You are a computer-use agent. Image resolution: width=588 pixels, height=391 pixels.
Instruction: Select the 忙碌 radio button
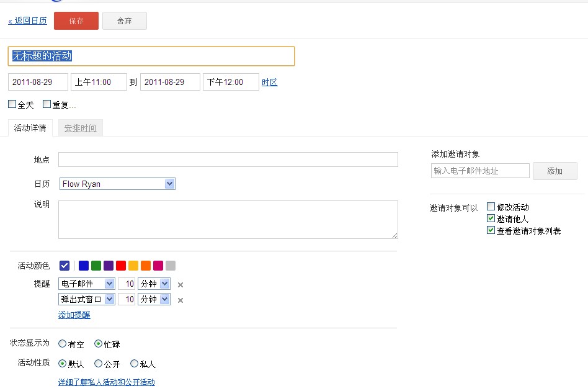(x=98, y=343)
